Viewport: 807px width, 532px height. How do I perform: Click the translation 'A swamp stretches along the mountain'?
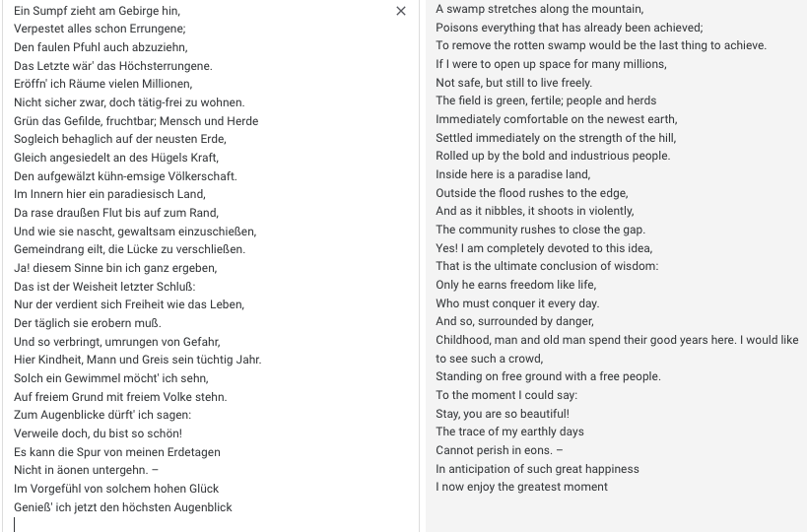click(x=539, y=9)
